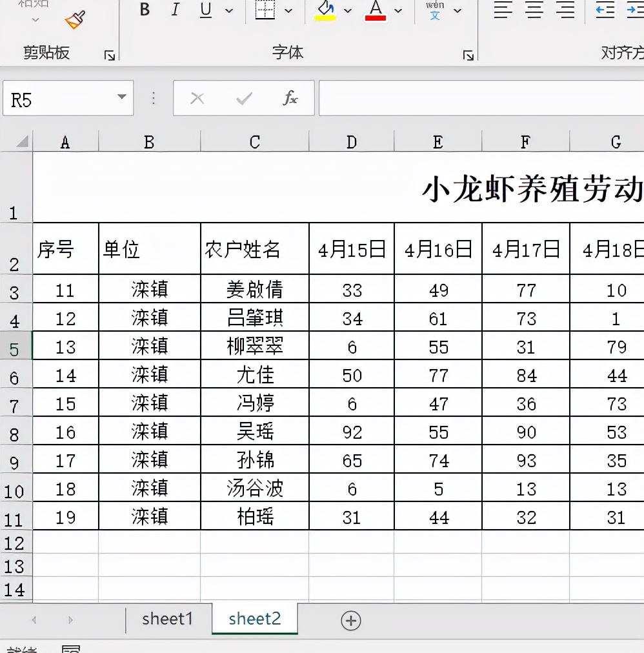Apply bold formatting with the B icon
The height and width of the screenshot is (653, 644).
[145, 10]
